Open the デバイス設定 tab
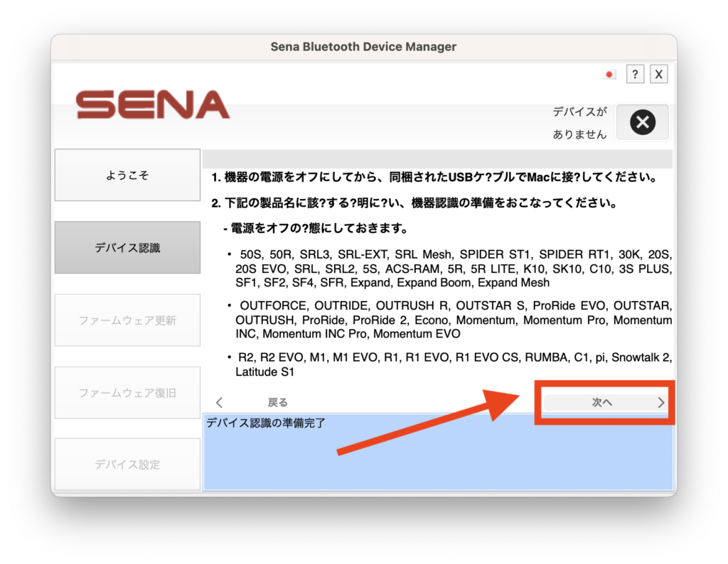The height and width of the screenshot is (564, 728). click(128, 465)
